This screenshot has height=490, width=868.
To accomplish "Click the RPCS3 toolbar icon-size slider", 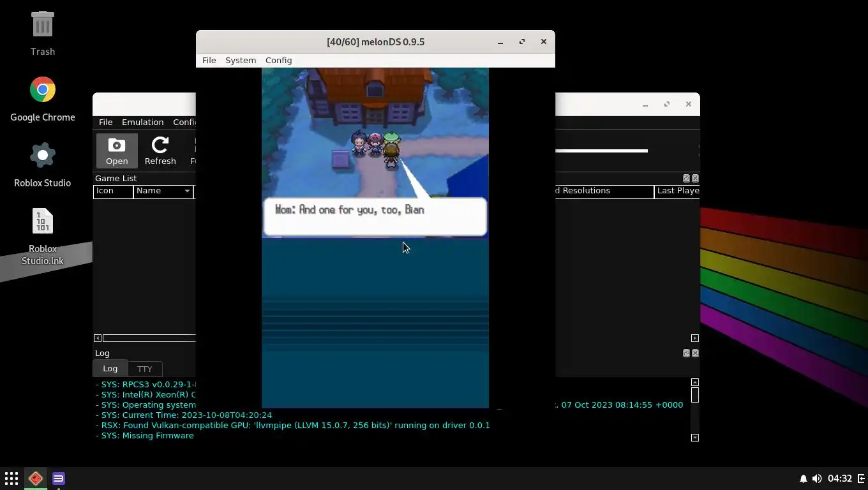I will click(601, 151).
